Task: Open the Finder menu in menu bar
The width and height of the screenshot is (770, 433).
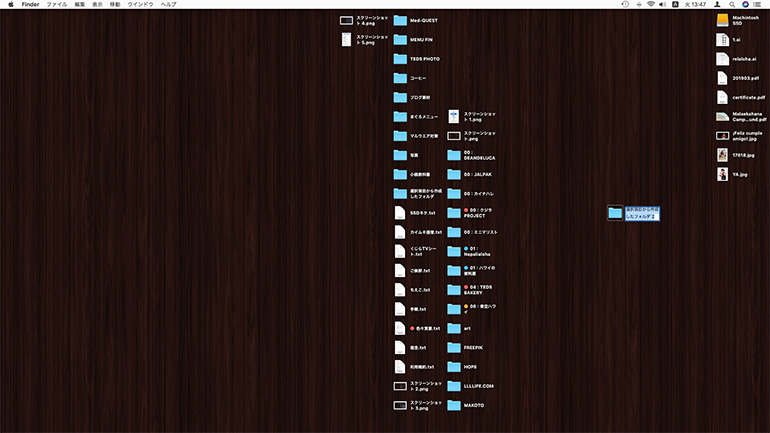Action: [x=29, y=4]
